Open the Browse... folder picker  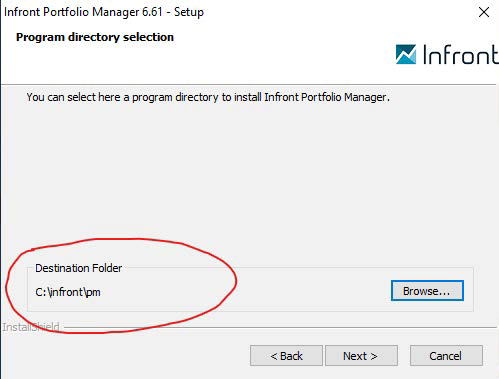coord(427,291)
